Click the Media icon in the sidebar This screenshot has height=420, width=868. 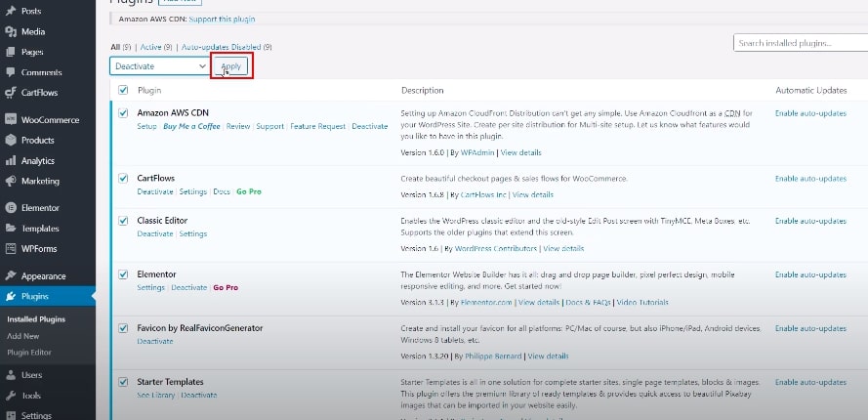point(11,31)
